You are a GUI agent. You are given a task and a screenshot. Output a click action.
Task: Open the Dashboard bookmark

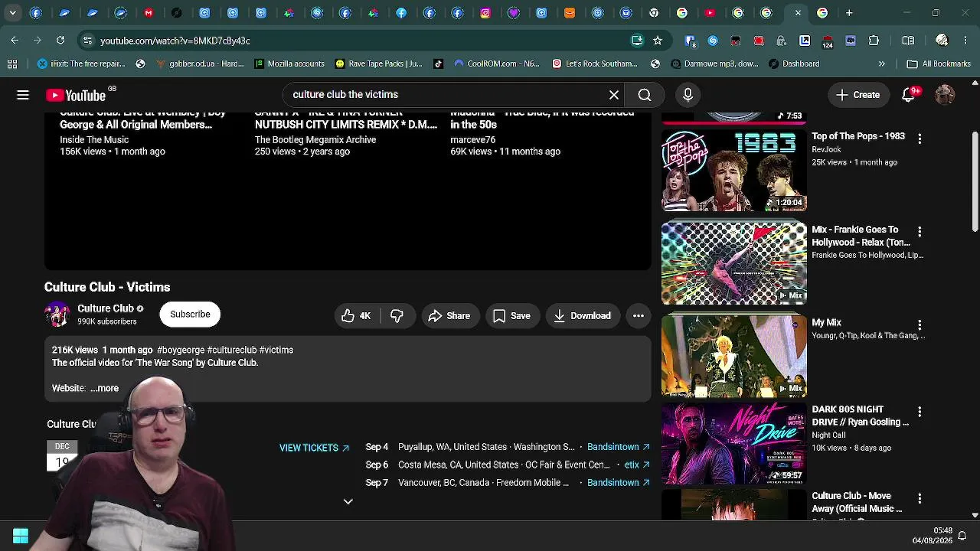click(x=794, y=64)
